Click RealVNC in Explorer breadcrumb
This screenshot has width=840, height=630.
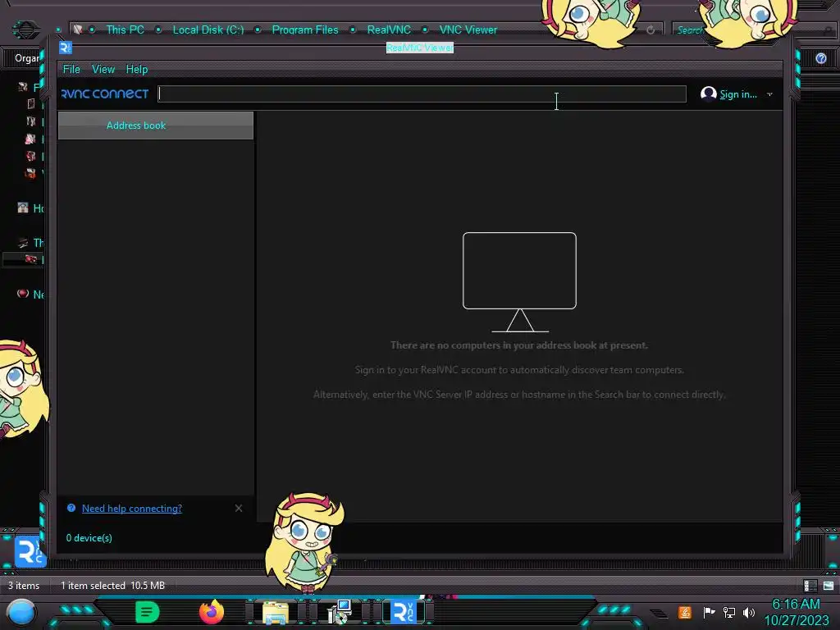click(389, 30)
